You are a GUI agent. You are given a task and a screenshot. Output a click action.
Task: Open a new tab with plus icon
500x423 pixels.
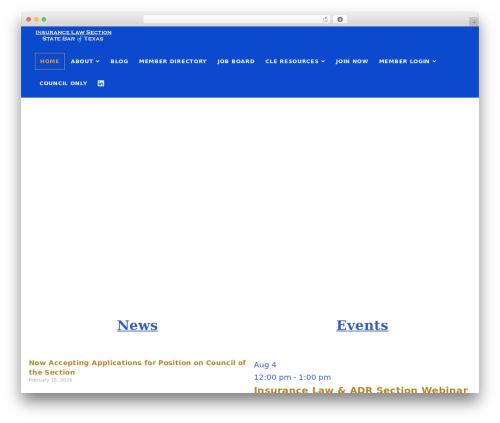[474, 22]
